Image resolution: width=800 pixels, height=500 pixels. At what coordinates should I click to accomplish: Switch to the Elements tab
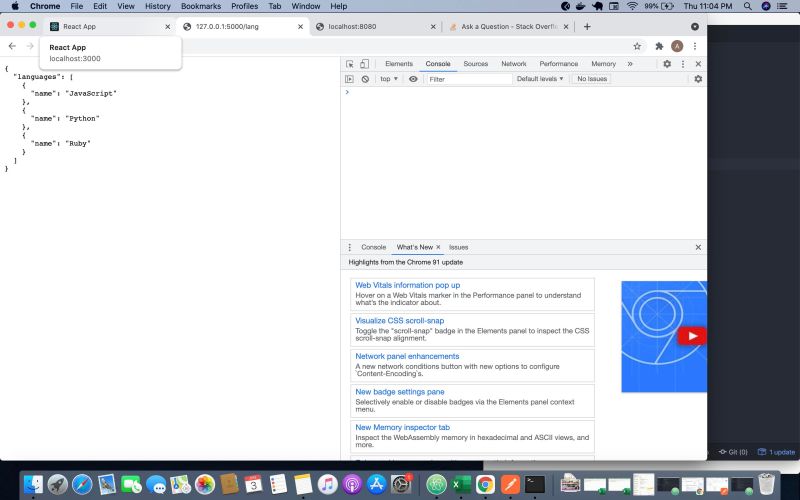399,64
